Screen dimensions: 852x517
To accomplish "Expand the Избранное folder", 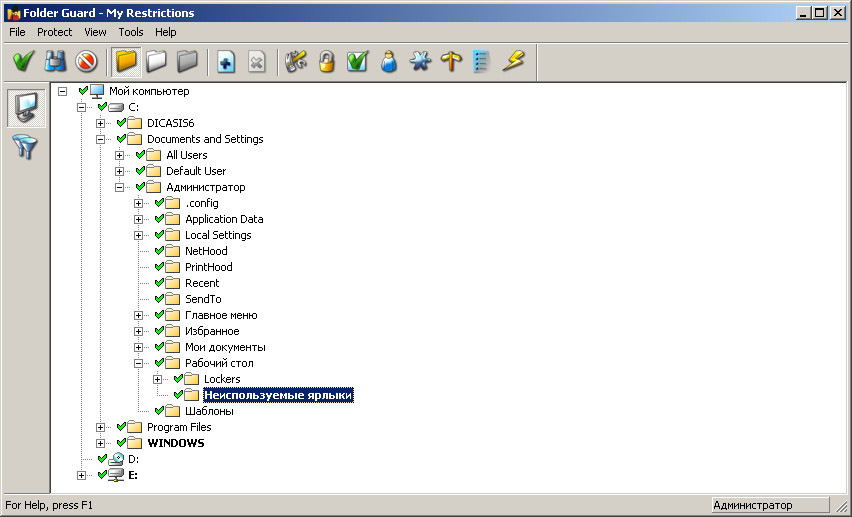I will pos(139,331).
